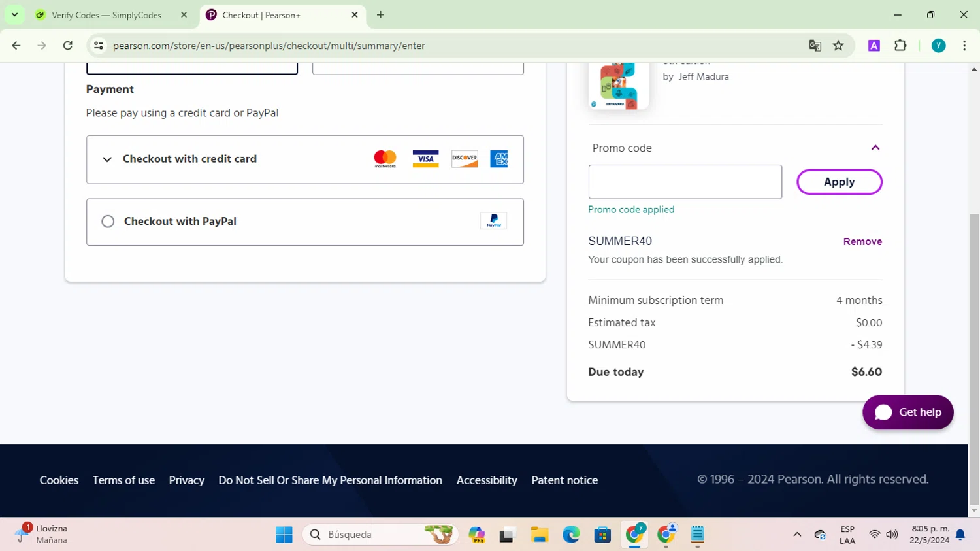
Task: Open the notifications bell icon
Action: click(960, 535)
